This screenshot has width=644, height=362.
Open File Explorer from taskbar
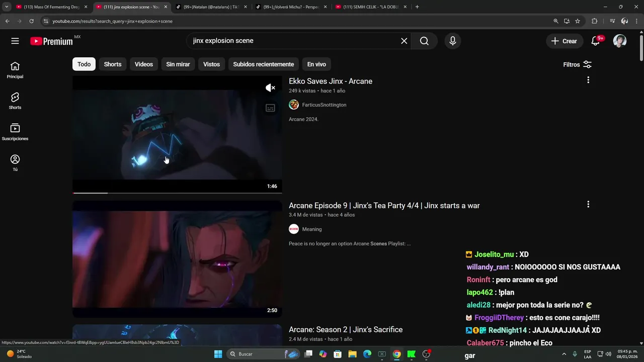352,354
